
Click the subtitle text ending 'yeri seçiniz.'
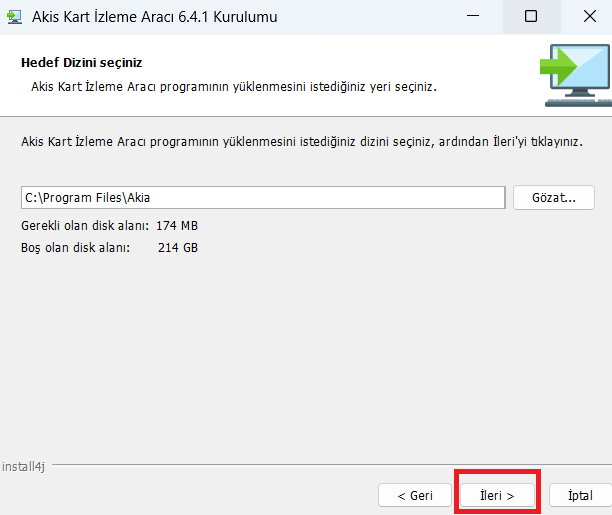(234, 87)
